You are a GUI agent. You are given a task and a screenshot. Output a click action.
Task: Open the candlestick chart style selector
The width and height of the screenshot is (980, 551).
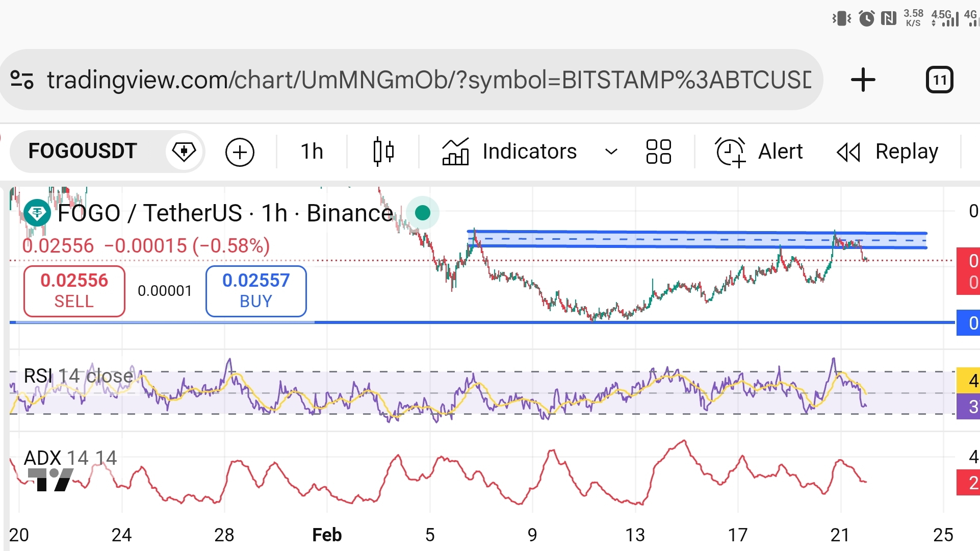[x=383, y=152]
